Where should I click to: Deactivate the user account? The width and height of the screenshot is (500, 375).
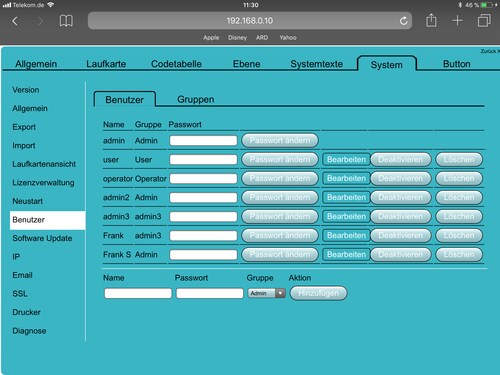(401, 160)
